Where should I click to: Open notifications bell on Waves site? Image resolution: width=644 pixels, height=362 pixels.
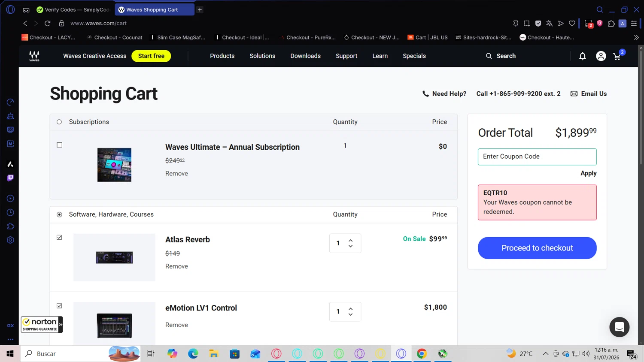pyautogui.click(x=583, y=56)
